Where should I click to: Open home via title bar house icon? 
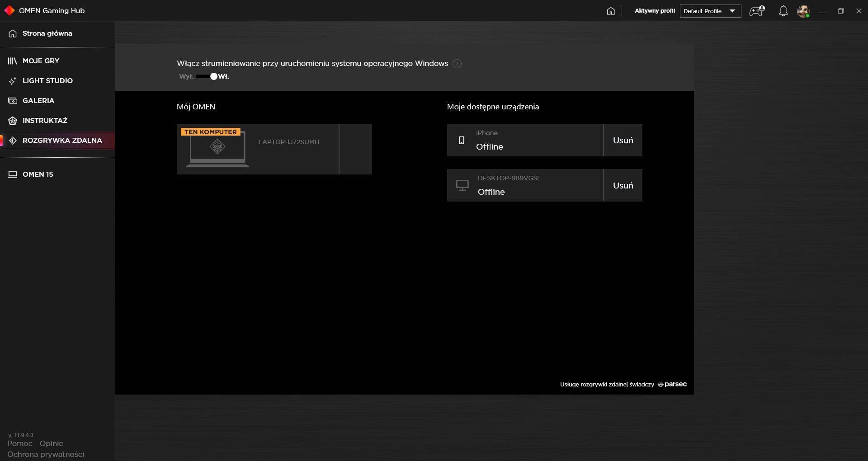pos(611,11)
